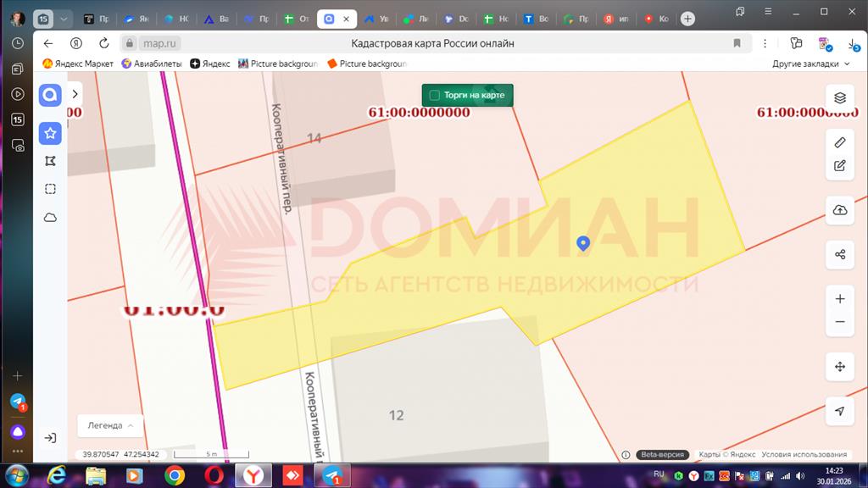The width and height of the screenshot is (868, 488).
Task: Open the 'Другие закладки' bookmarks dropdown
Action: [810, 64]
